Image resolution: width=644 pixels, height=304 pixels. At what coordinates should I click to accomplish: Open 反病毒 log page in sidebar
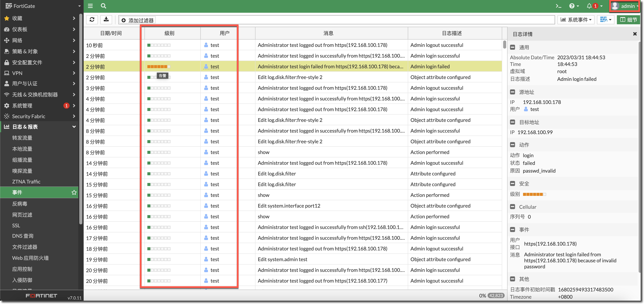(20, 204)
